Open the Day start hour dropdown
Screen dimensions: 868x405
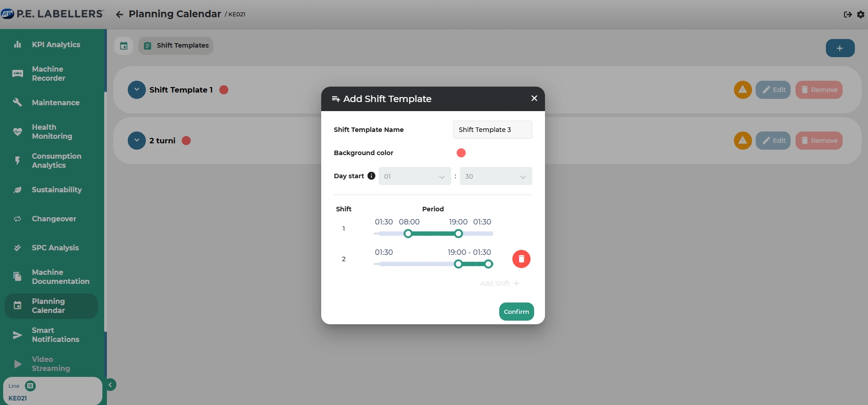point(415,176)
